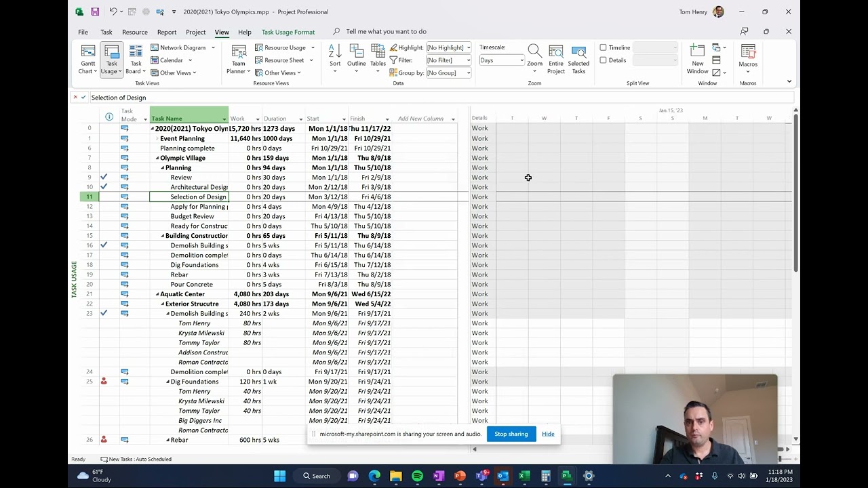Viewport: 868px width, 488px height.
Task: Click the Save icon in title bar
Action: click(95, 12)
